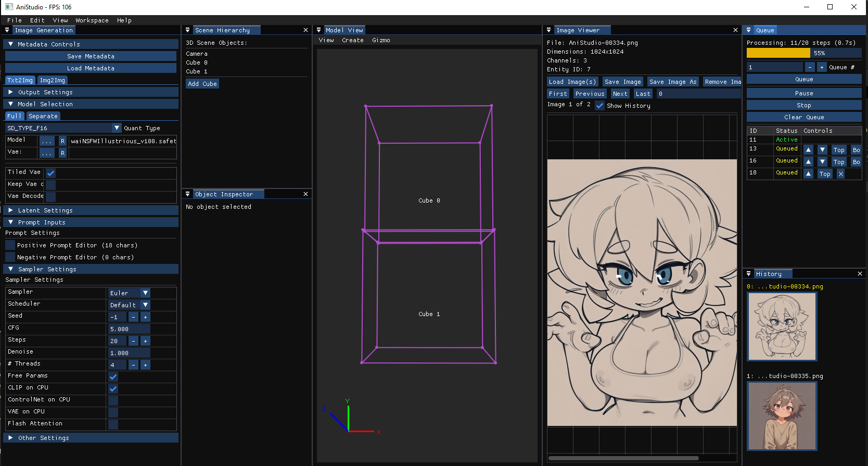The image size is (868, 466).
Task: Open the Workspace menu
Action: 92,20
